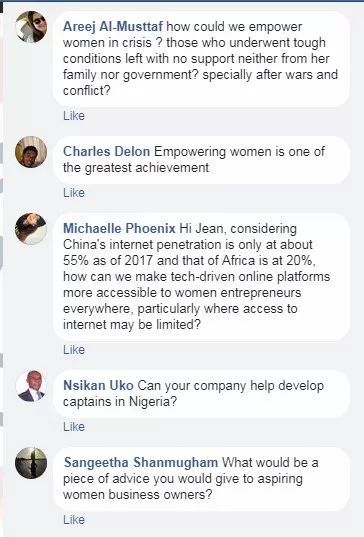Like Nsikan Uko's Nigeria comment
Screen dimensions: 364x537
point(74,427)
